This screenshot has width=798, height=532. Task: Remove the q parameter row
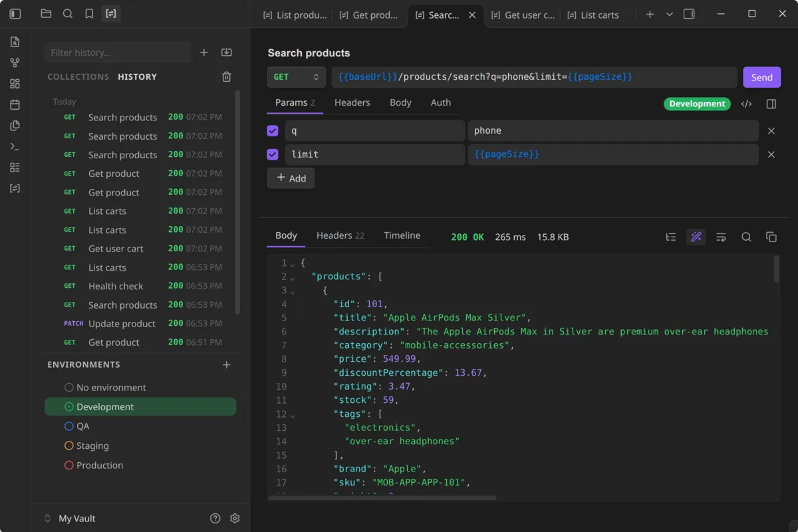tap(771, 131)
